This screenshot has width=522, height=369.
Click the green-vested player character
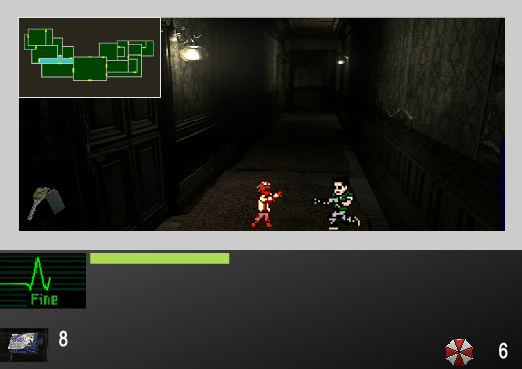(x=338, y=204)
